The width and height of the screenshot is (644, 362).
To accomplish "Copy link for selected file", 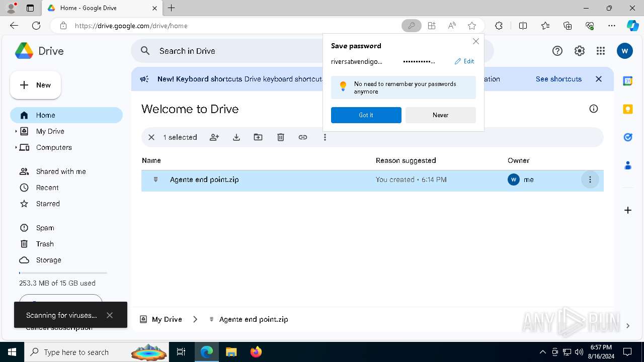I will pyautogui.click(x=303, y=137).
